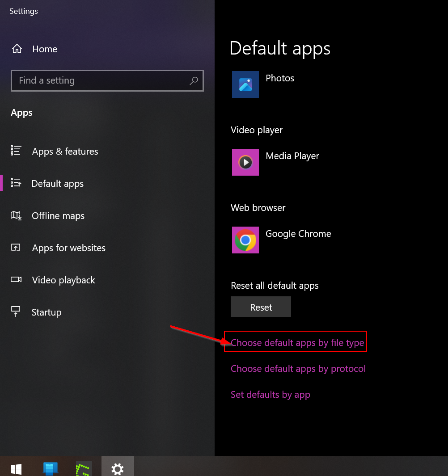The width and height of the screenshot is (448, 476).
Task: Click the Startup icon in sidebar
Action: 16,312
